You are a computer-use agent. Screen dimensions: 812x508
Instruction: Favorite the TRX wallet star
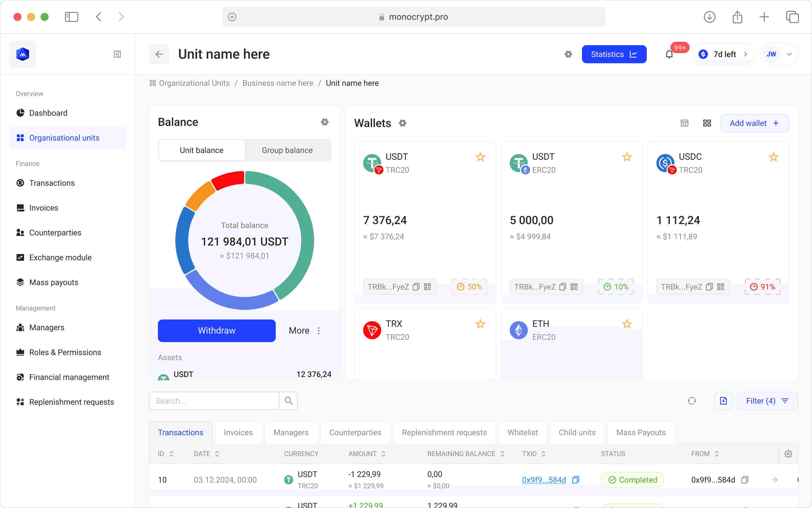pyautogui.click(x=480, y=324)
